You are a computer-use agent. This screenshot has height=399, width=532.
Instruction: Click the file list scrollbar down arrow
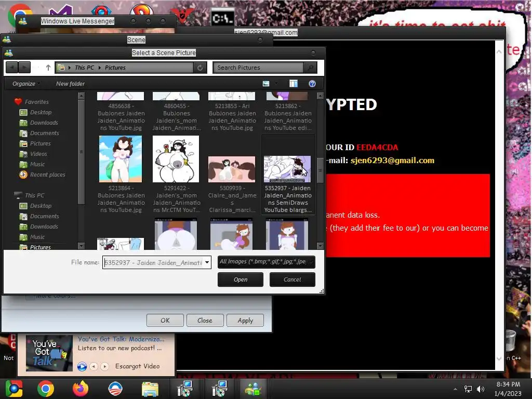(320, 246)
